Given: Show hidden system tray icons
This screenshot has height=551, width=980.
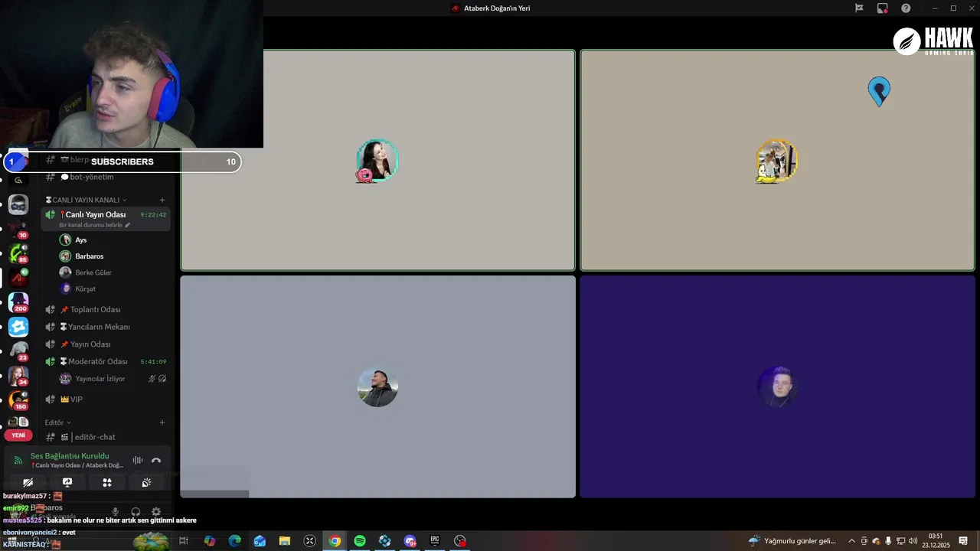Looking at the screenshot, I should [851, 541].
